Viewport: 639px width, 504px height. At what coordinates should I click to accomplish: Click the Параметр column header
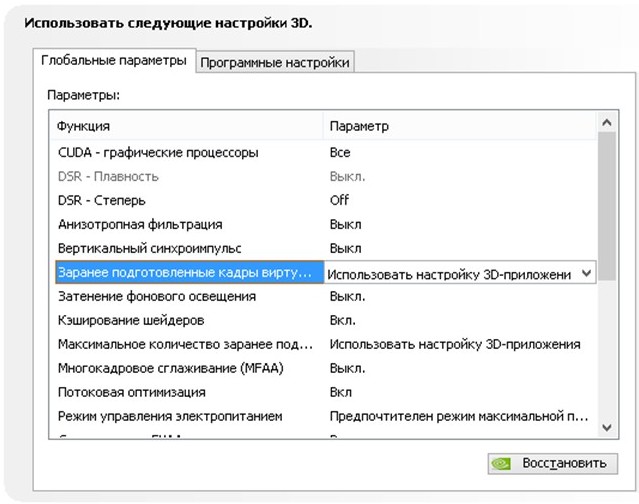tap(461, 126)
